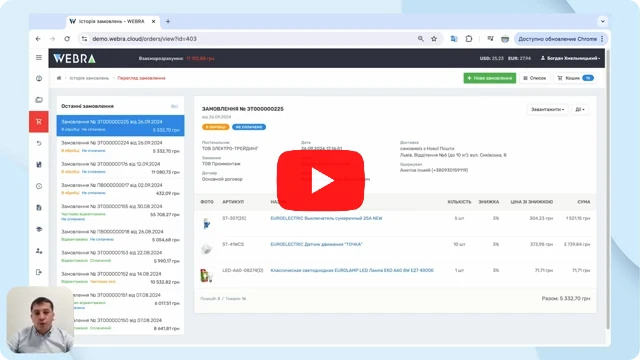Screen dimensions: 640x360
Task: Select order № ЗТ000000176 in the list
Action: (120, 168)
